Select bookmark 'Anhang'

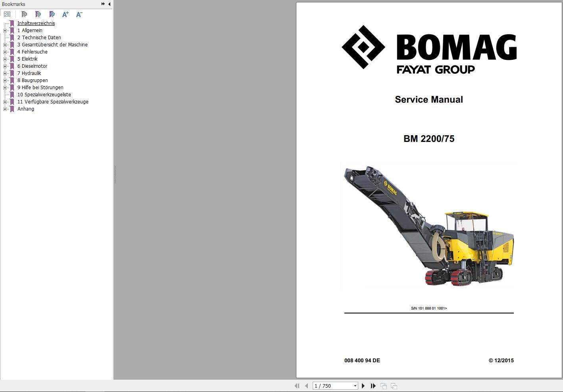(x=25, y=109)
